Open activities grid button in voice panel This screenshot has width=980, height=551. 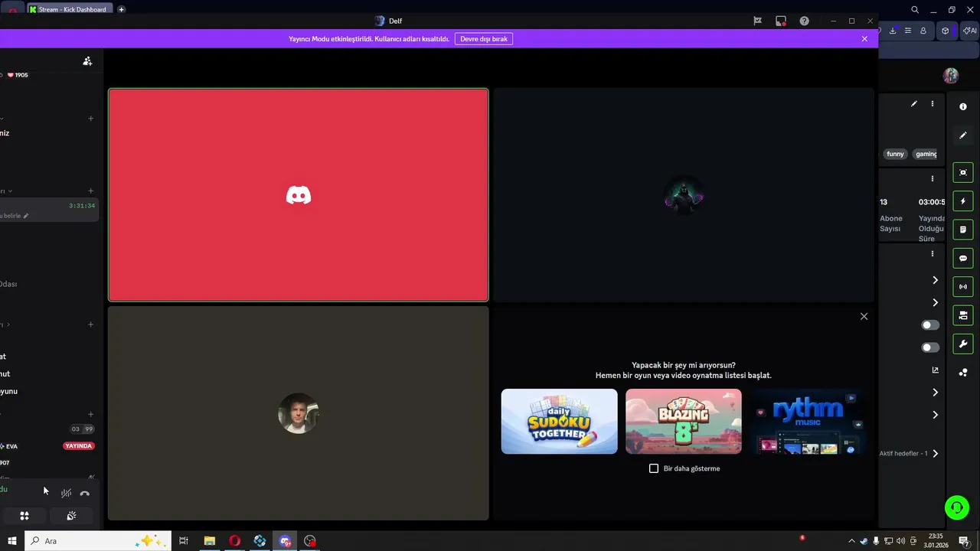(x=24, y=516)
